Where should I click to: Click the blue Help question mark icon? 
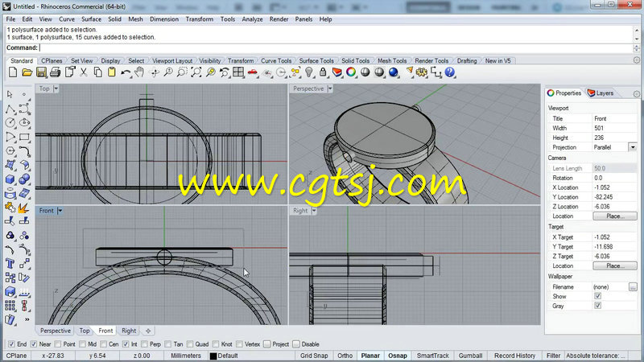[x=450, y=72]
